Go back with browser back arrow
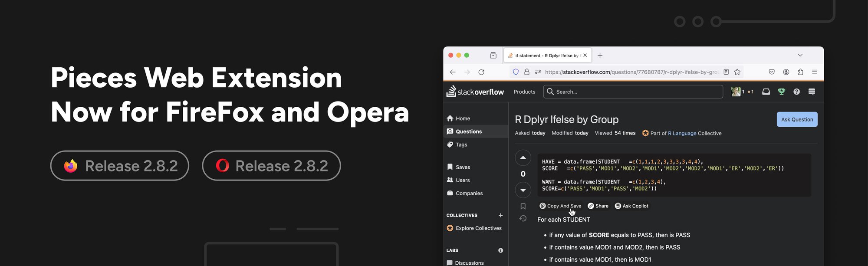The image size is (868, 266). click(453, 72)
